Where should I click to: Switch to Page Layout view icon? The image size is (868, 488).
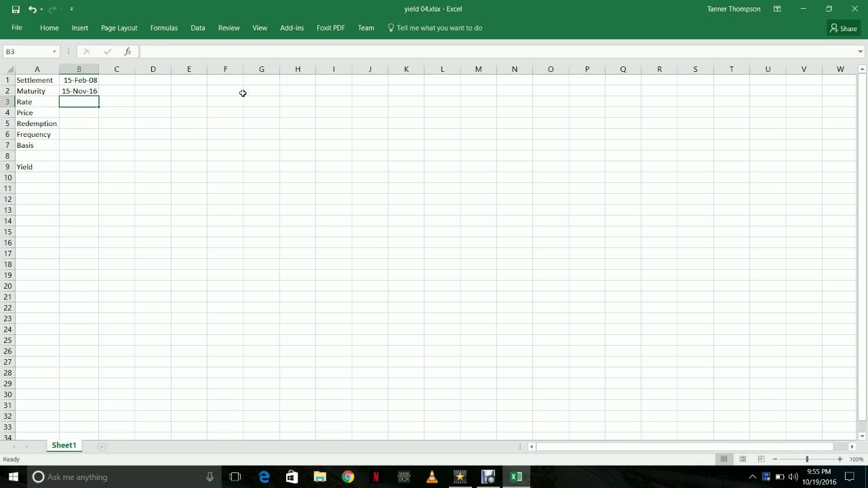pos(743,459)
